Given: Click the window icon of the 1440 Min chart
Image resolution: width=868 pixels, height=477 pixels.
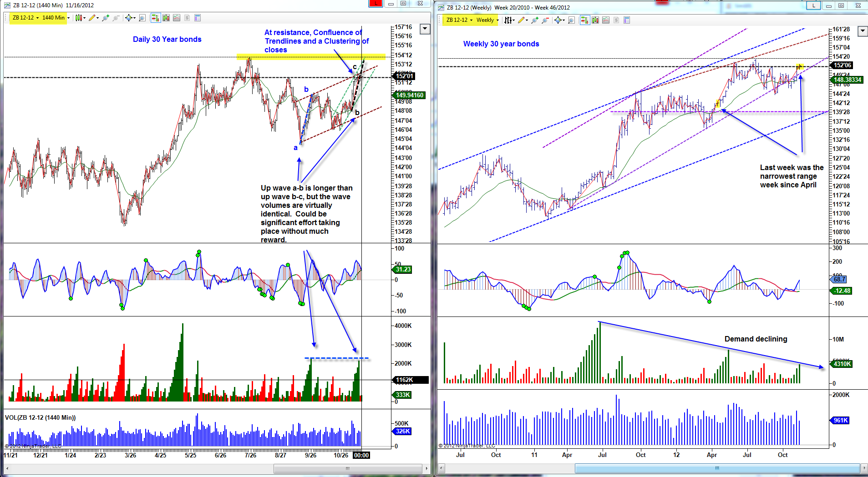Looking at the screenshot, I should click(x=7, y=5).
